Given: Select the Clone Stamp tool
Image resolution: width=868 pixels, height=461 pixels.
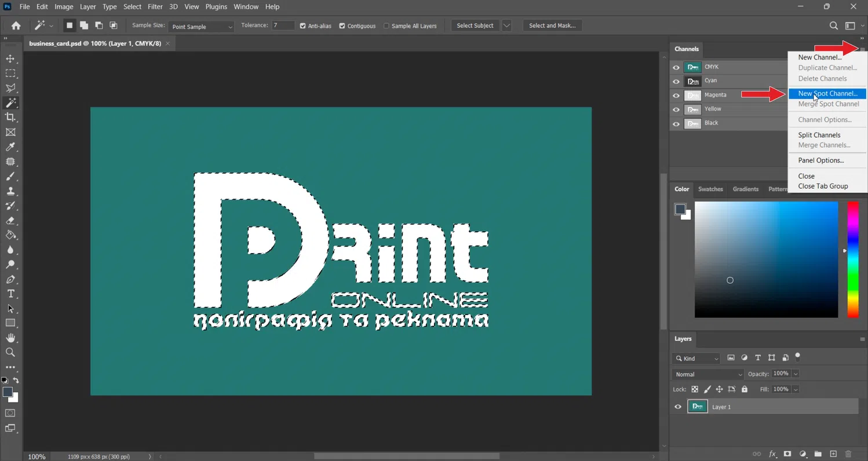Looking at the screenshot, I should click(x=10, y=191).
